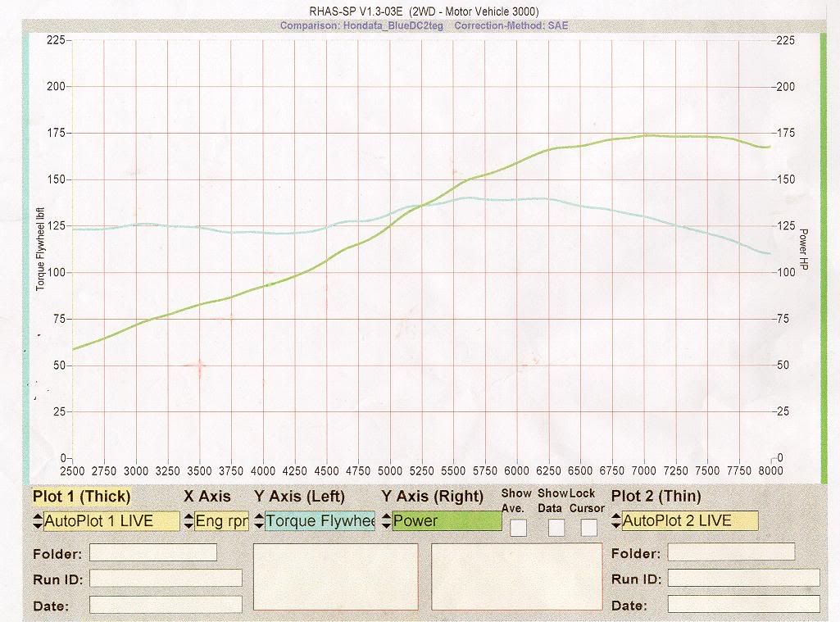840x622 pixels.
Task: Click the 5500 rpm axis tick label
Action: (453, 471)
